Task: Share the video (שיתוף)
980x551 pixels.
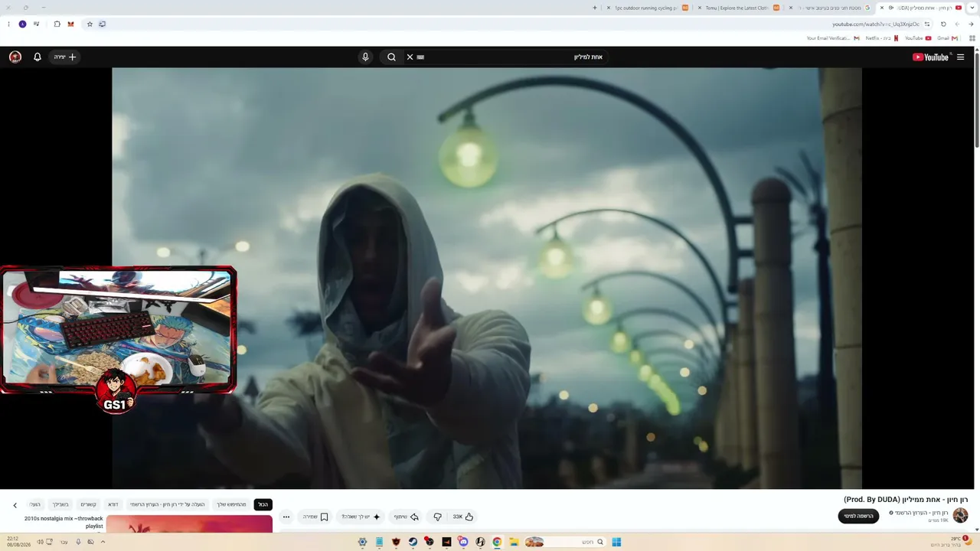Action: click(407, 517)
